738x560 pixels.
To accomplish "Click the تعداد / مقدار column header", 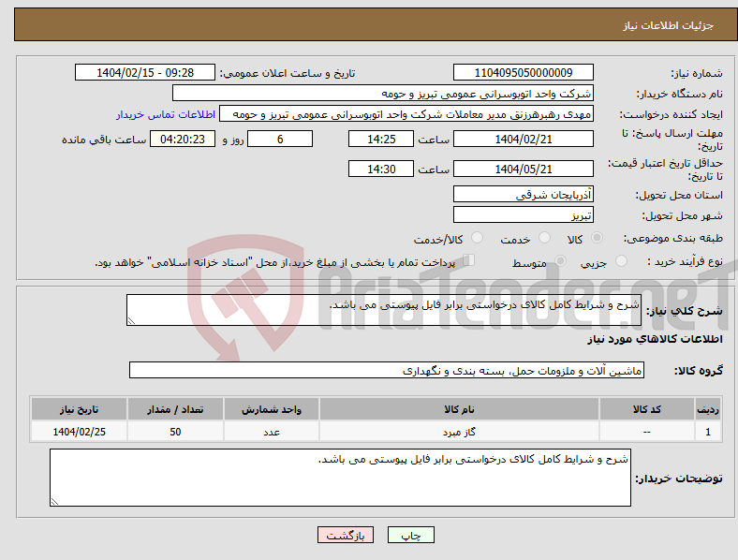I will (x=175, y=409).
